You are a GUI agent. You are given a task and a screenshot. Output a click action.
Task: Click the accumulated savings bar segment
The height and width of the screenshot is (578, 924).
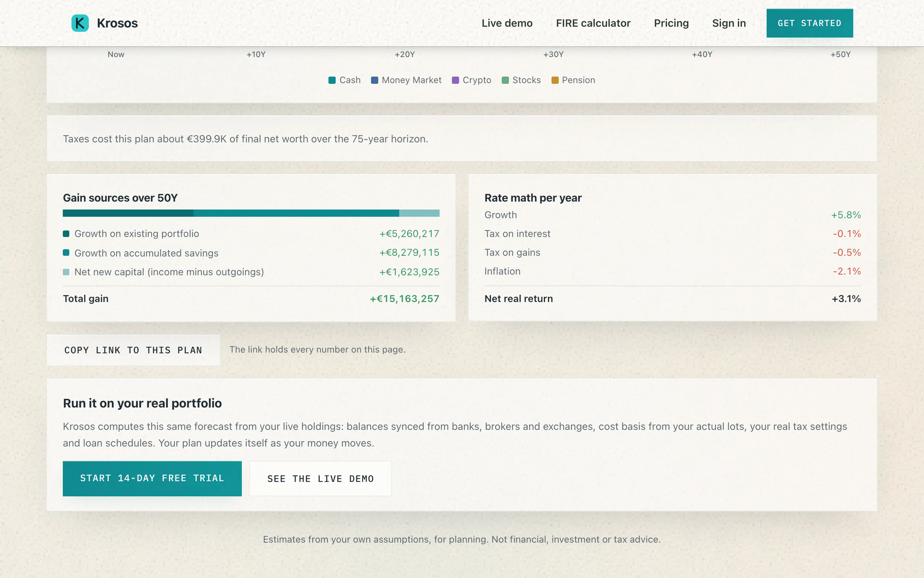(x=296, y=213)
